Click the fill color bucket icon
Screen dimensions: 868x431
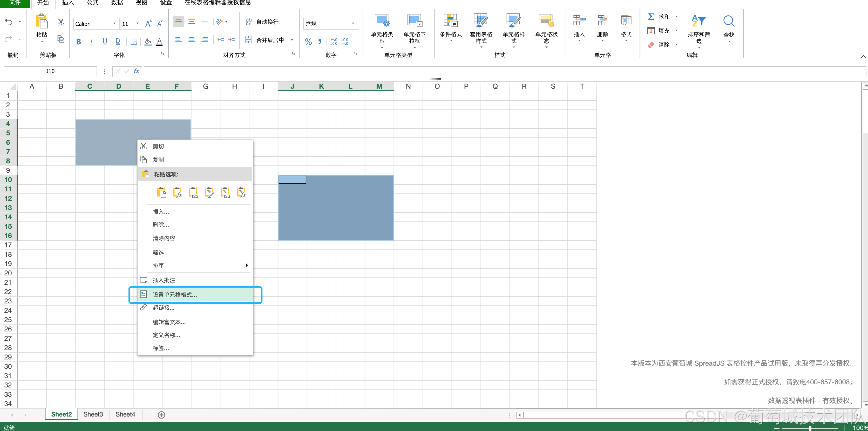tap(147, 42)
